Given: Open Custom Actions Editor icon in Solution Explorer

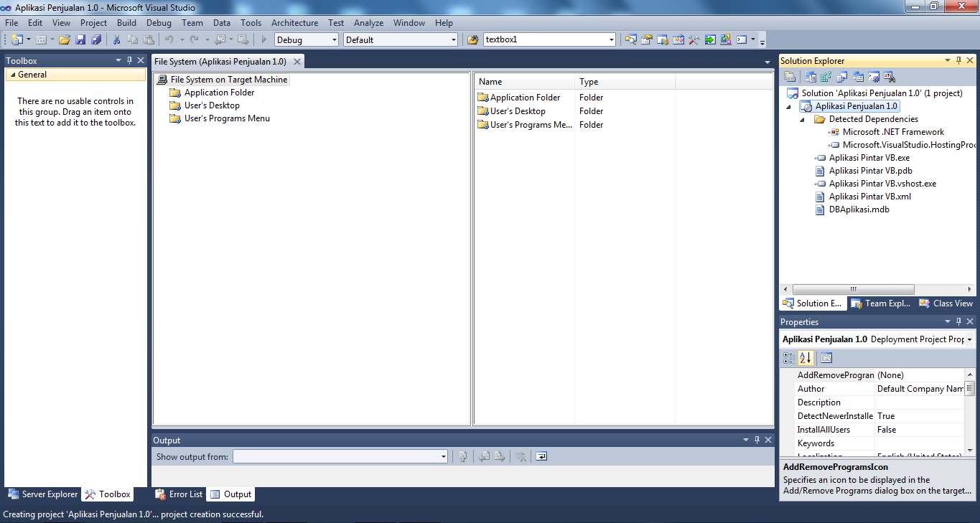Looking at the screenshot, I should (x=874, y=77).
